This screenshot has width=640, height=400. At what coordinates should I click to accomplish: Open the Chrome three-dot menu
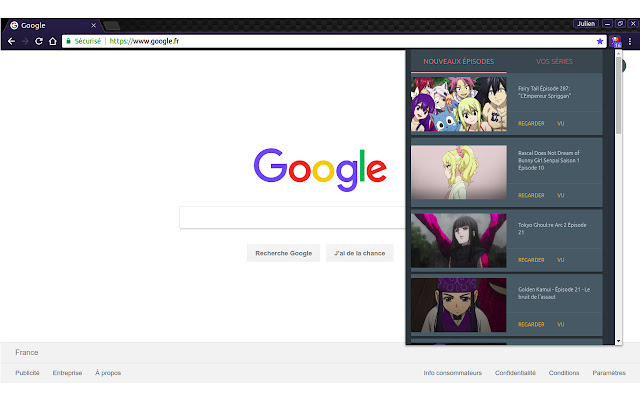tap(630, 41)
